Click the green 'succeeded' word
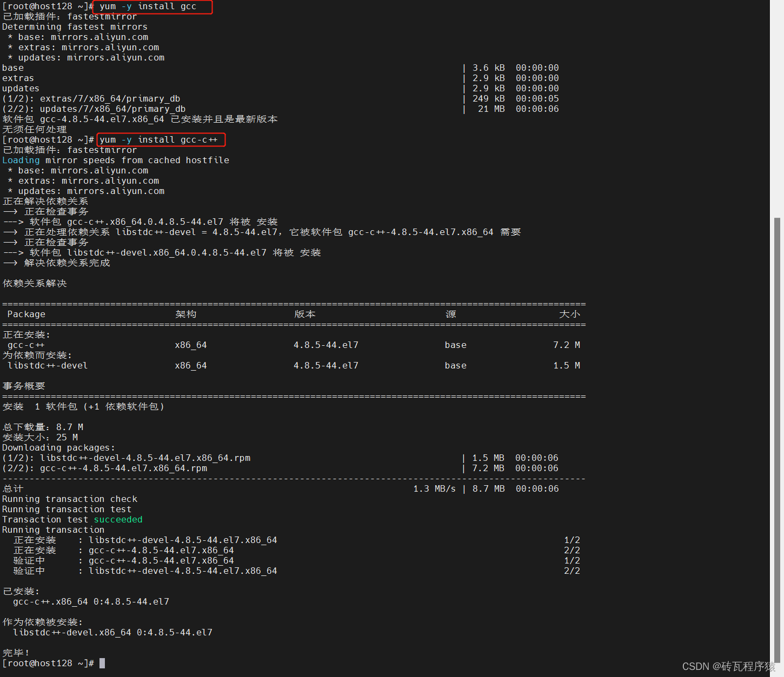This screenshot has width=784, height=677. click(x=118, y=520)
